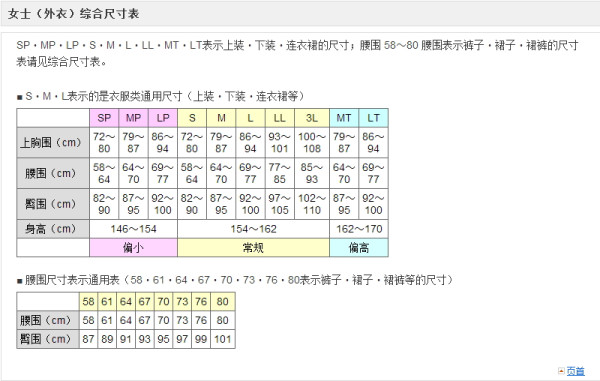600x381 pixels.
Task: Select the 146～154 height cell
Action: [133, 229]
